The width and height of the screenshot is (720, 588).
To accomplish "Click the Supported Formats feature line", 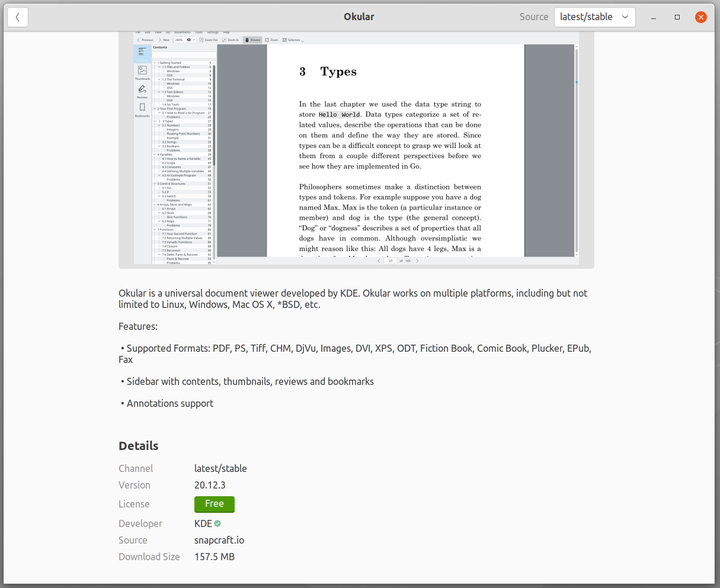I will pyautogui.click(x=355, y=354).
